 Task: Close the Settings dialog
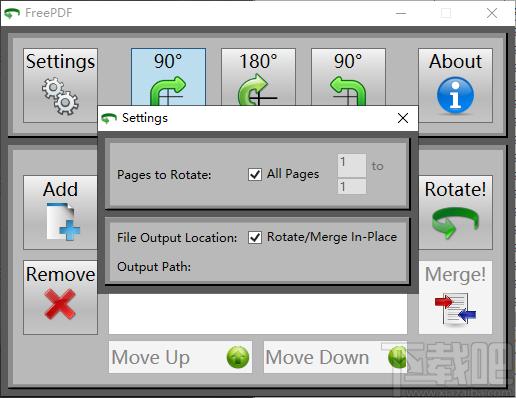tap(403, 118)
